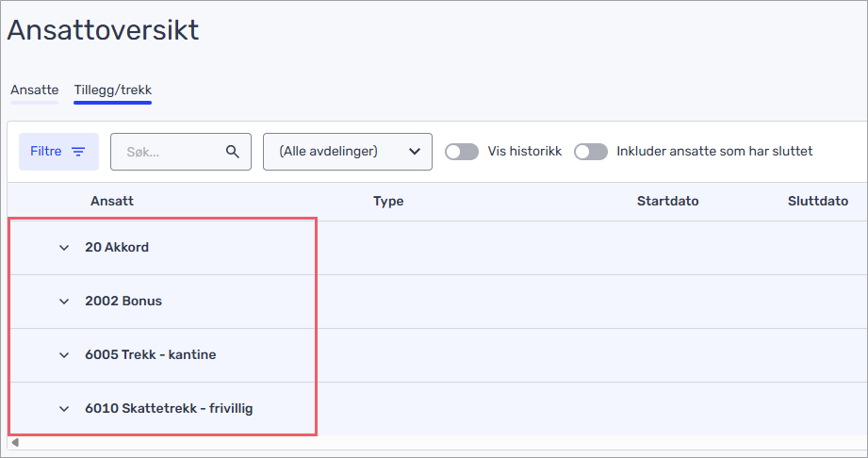Click the magnifier search icon

click(233, 152)
